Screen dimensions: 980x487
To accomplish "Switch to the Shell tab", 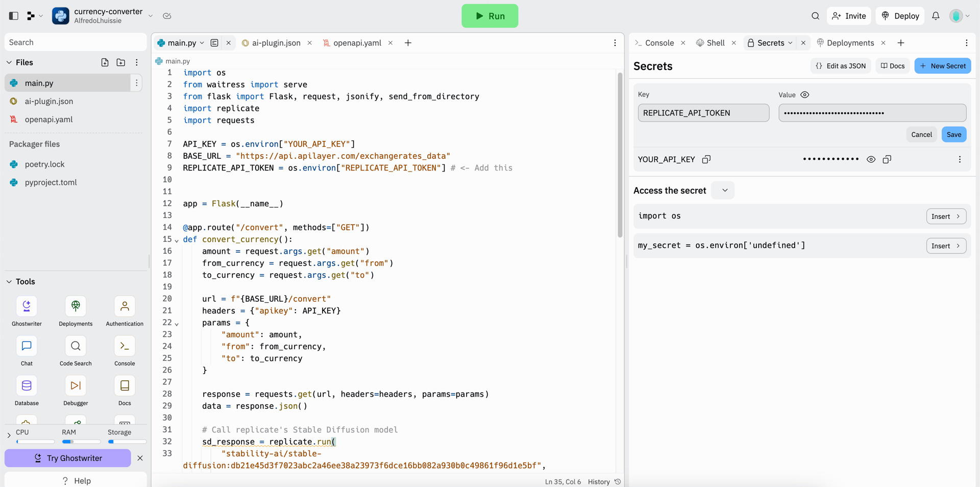I will 715,43.
